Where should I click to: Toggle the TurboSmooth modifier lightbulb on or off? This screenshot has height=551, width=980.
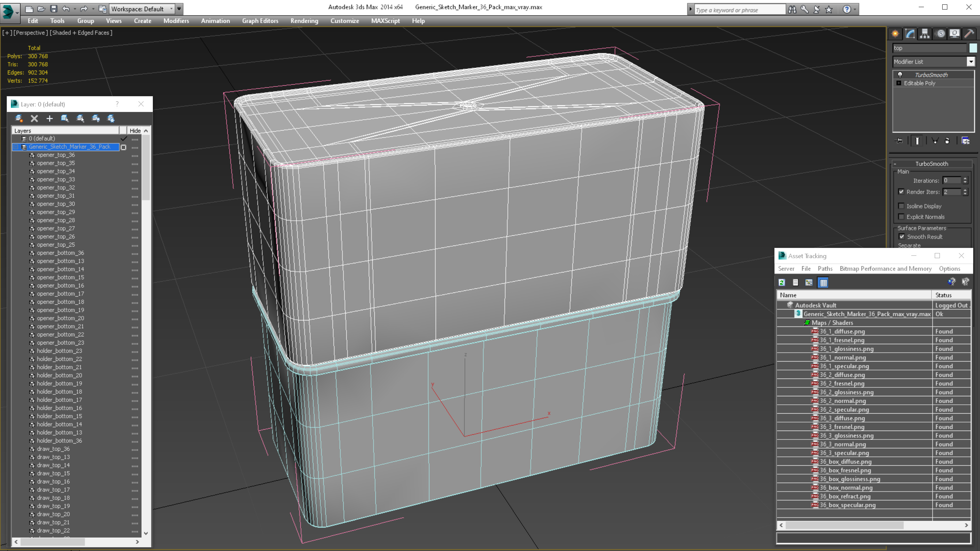point(900,75)
